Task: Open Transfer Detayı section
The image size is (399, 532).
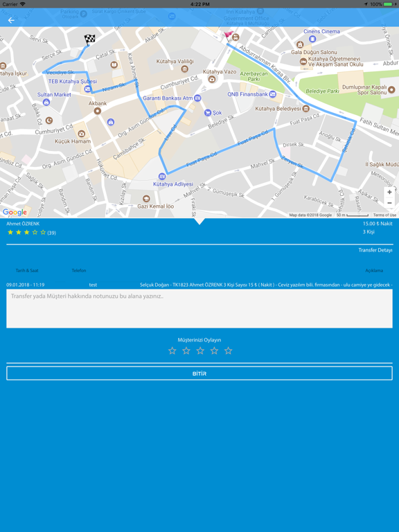Action: [375, 250]
